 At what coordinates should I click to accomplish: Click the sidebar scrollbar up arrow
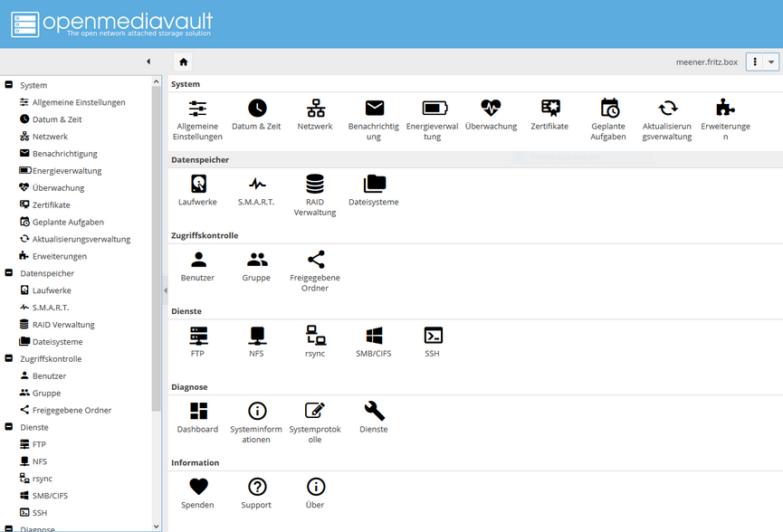(157, 81)
